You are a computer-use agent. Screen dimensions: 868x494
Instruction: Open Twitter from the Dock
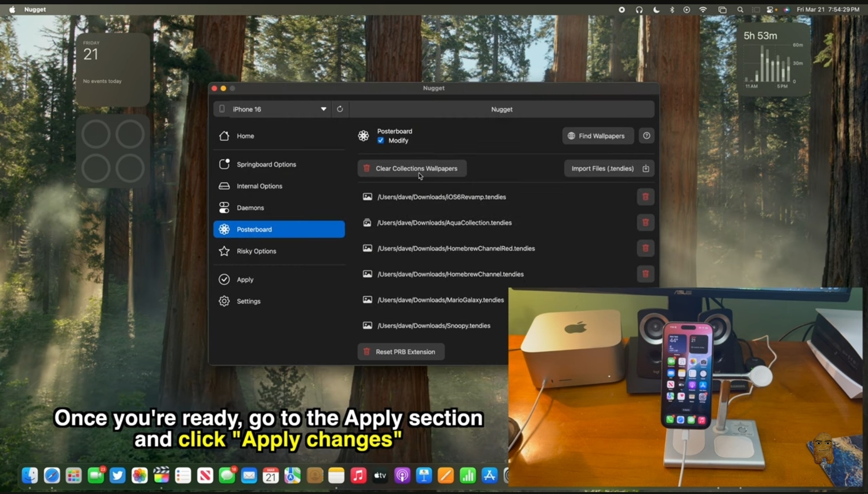(x=118, y=476)
